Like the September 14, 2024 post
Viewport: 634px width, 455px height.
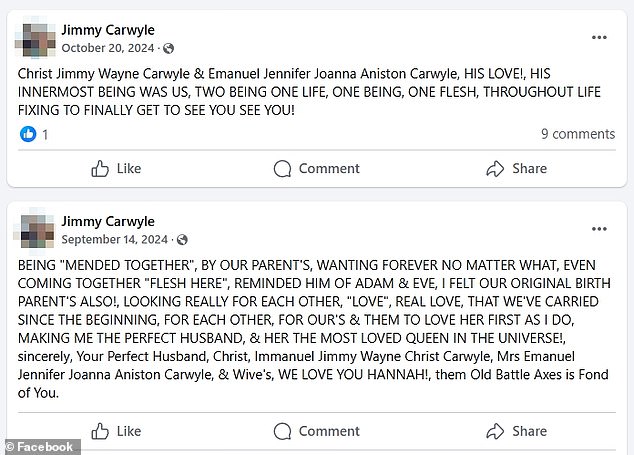tap(116, 431)
